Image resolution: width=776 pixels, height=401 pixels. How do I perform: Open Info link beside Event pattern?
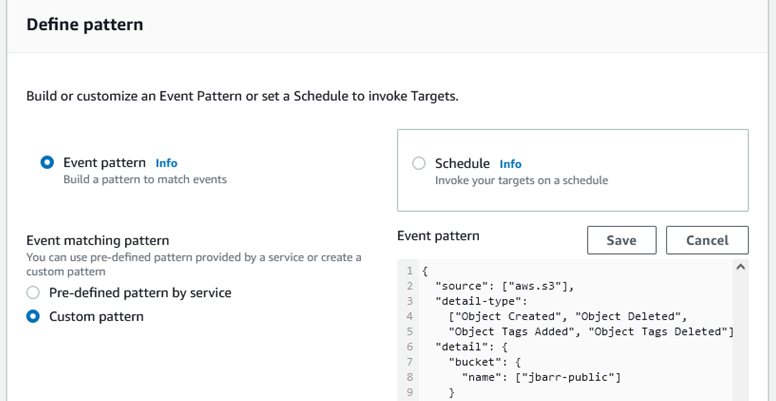pos(166,163)
